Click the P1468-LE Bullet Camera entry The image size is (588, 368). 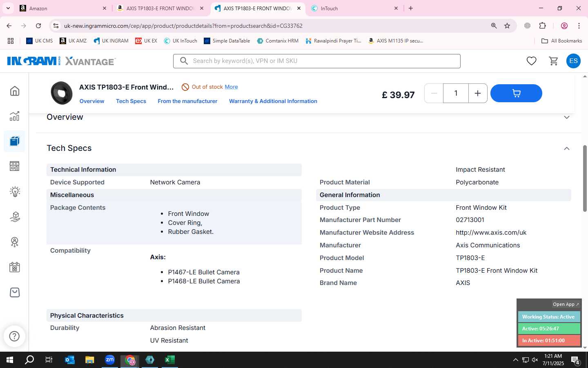tap(204, 281)
